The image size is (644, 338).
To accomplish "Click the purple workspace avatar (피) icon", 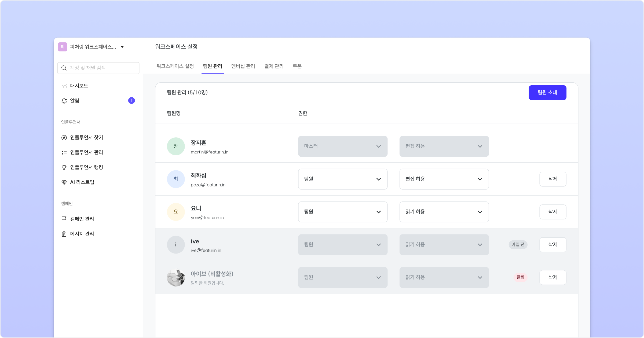I will 63,47.
